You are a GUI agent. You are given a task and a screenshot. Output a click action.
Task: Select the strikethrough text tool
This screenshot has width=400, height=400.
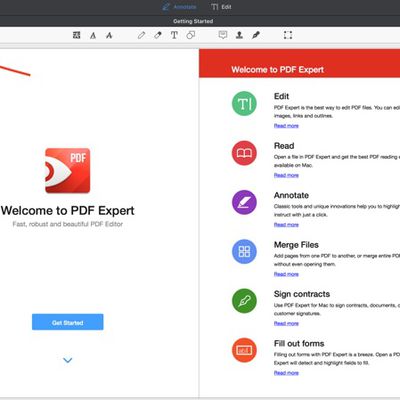[x=109, y=35]
